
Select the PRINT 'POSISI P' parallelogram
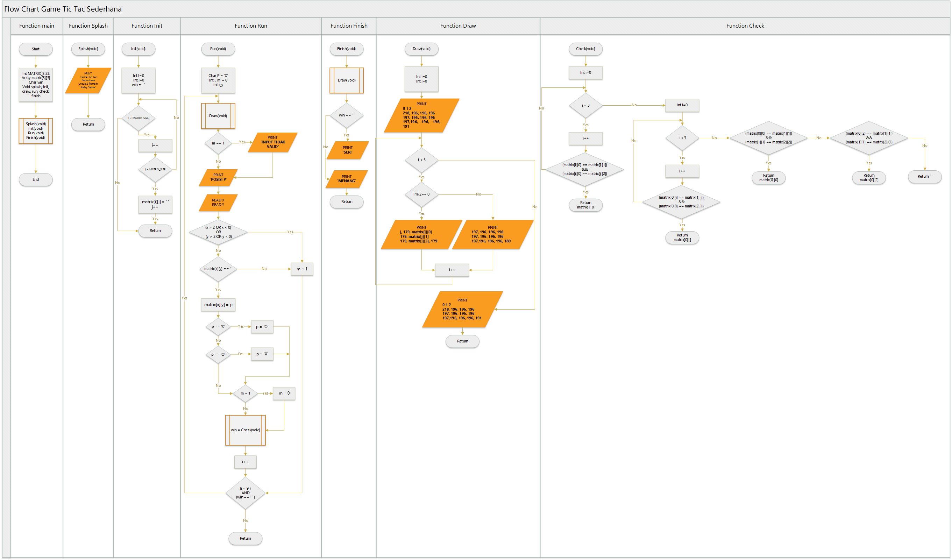pyautogui.click(x=218, y=177)
